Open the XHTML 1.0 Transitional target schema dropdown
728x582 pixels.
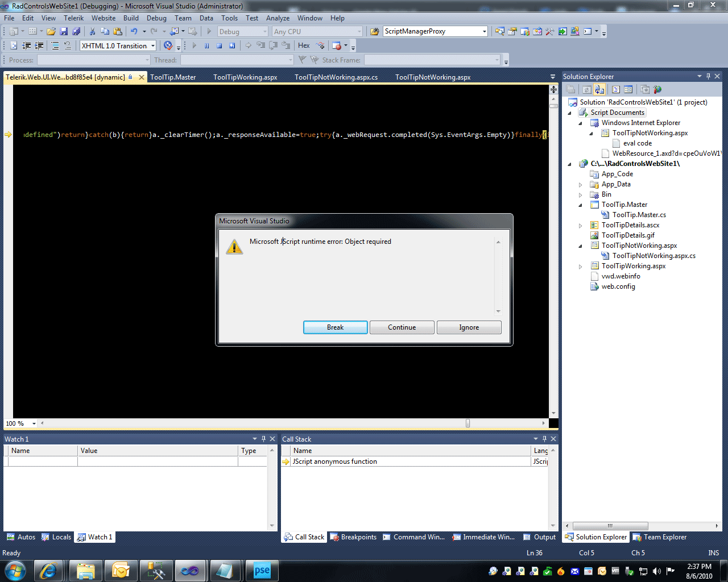click(153, 46)
